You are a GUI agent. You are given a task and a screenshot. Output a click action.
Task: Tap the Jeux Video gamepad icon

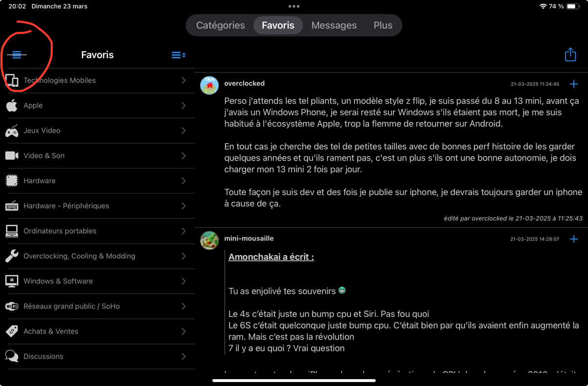point(12,131)
